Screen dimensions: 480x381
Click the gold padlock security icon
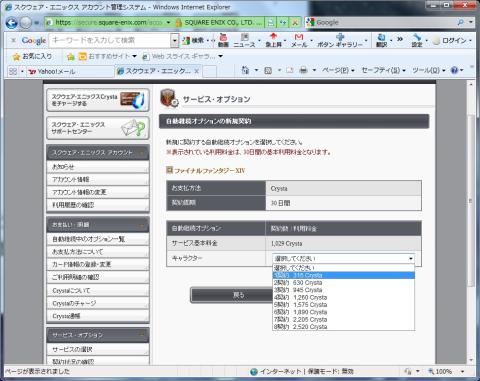(179, 22)
